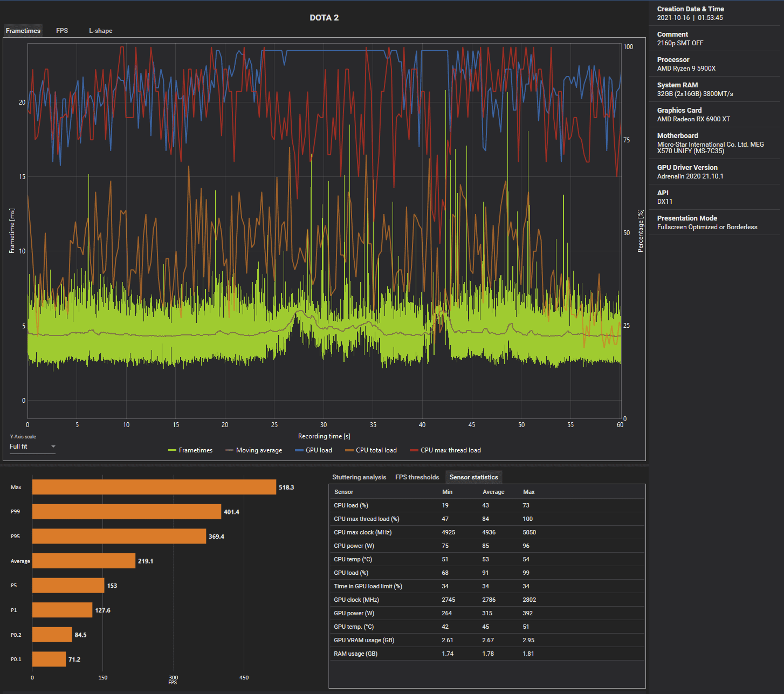
Task: Select the GPU VRAM usage (GB) row
Action: pos(487,640)
